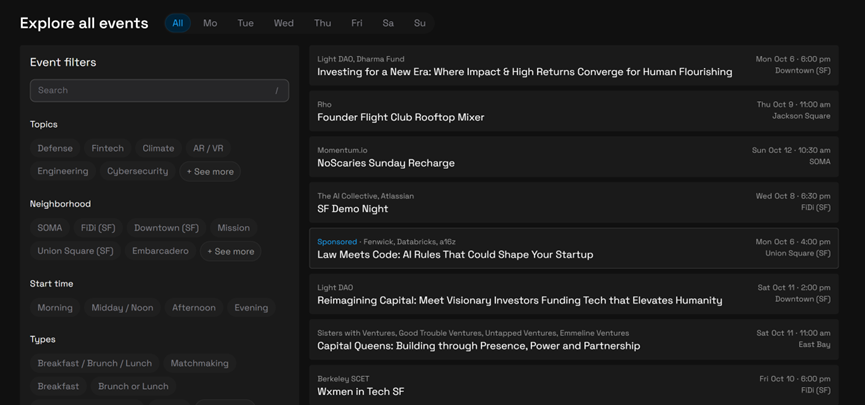Click 'Momentum.io' organizer text
This screenshot has width=865, height=405.
[342, 150]
